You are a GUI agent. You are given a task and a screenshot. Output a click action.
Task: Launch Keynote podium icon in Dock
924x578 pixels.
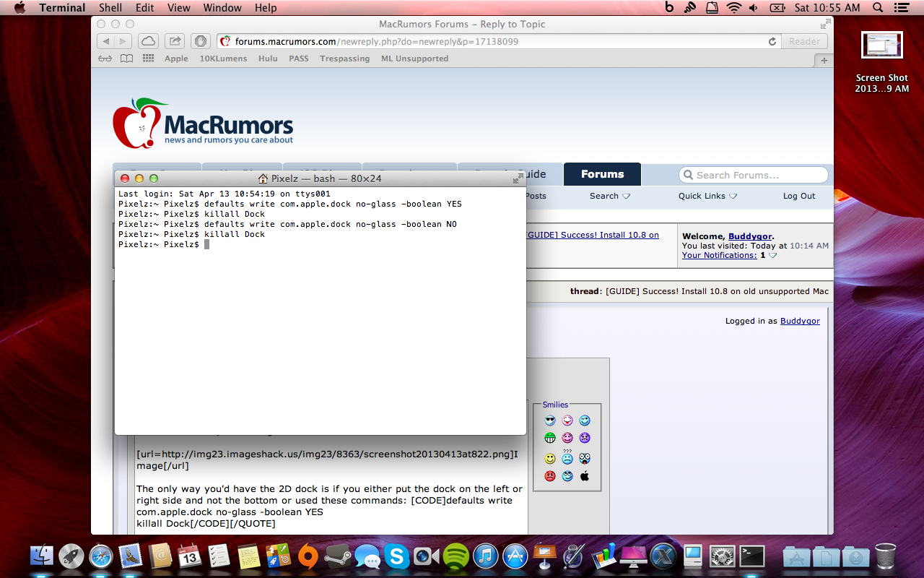pyautogui.click(x=544, y=556)
